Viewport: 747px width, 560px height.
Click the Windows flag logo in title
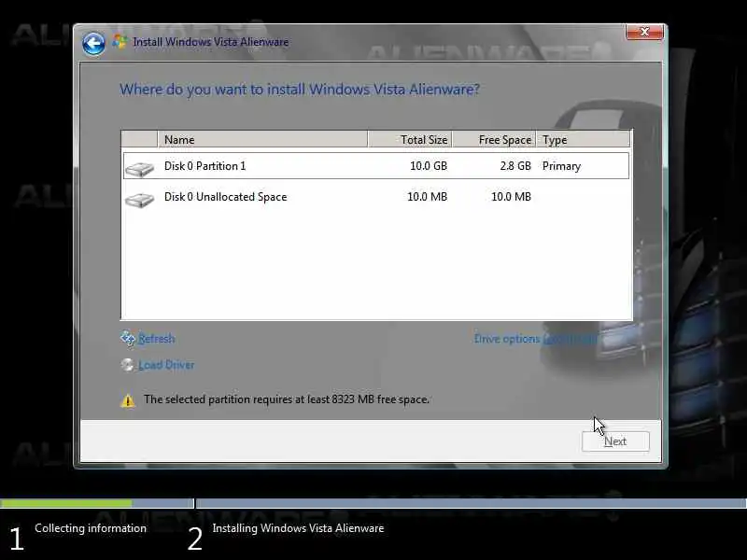[x=120, y=42]
